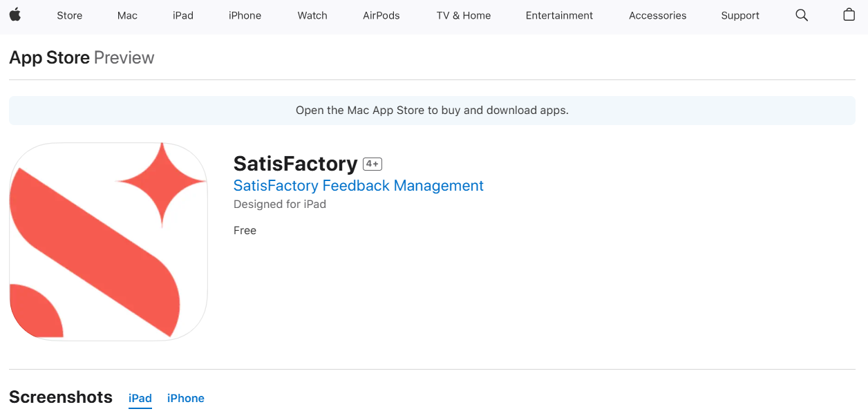Go to iPad in navigation bar

[x=183, y=15]
